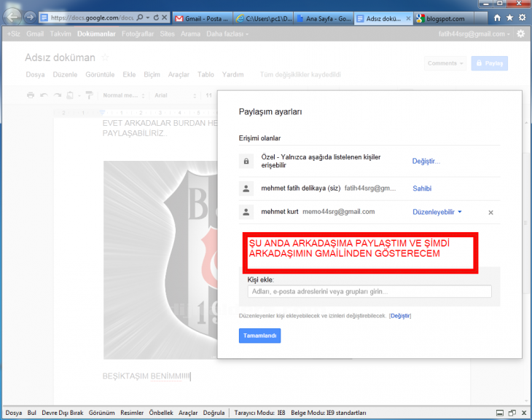Open Devre Dışı Bırak in developer bar

click(63, 413)
